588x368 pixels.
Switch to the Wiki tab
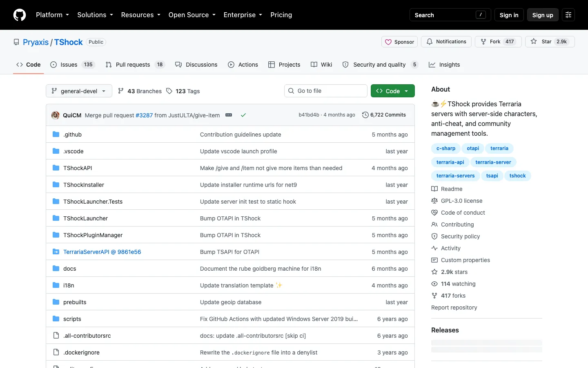(x=321, y=65)
